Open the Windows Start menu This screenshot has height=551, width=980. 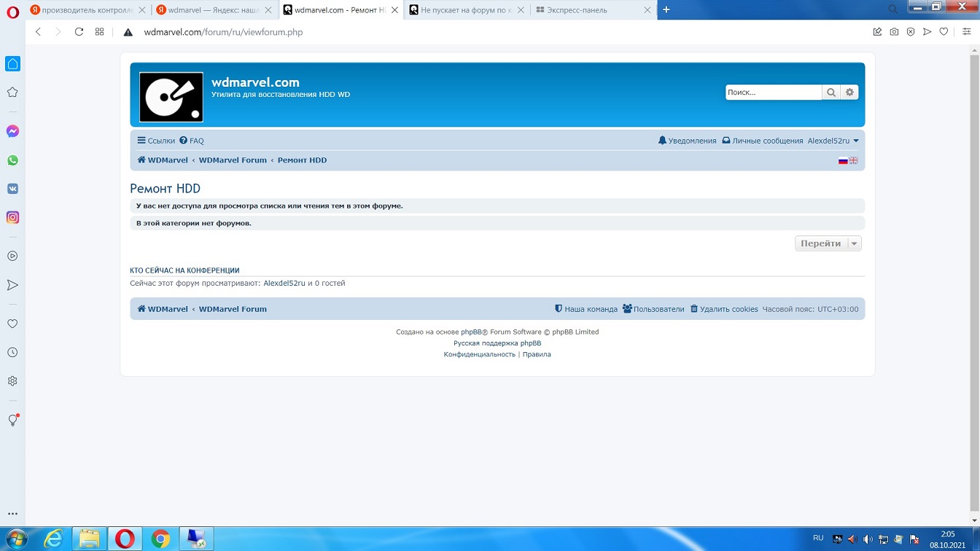point(15,539)
